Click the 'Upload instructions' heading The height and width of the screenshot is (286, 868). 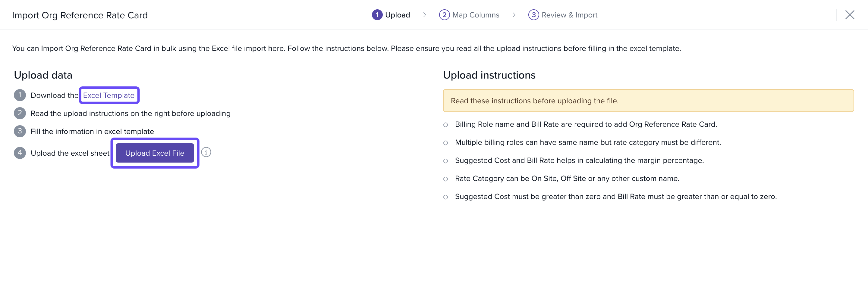click(489, 75)
